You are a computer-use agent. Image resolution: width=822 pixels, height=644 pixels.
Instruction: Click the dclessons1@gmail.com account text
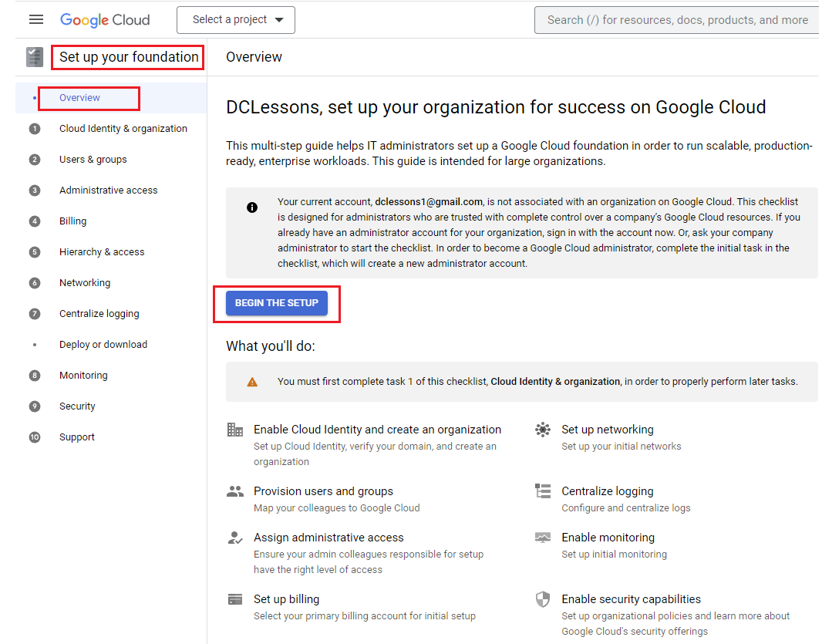[x=429, y=202]
